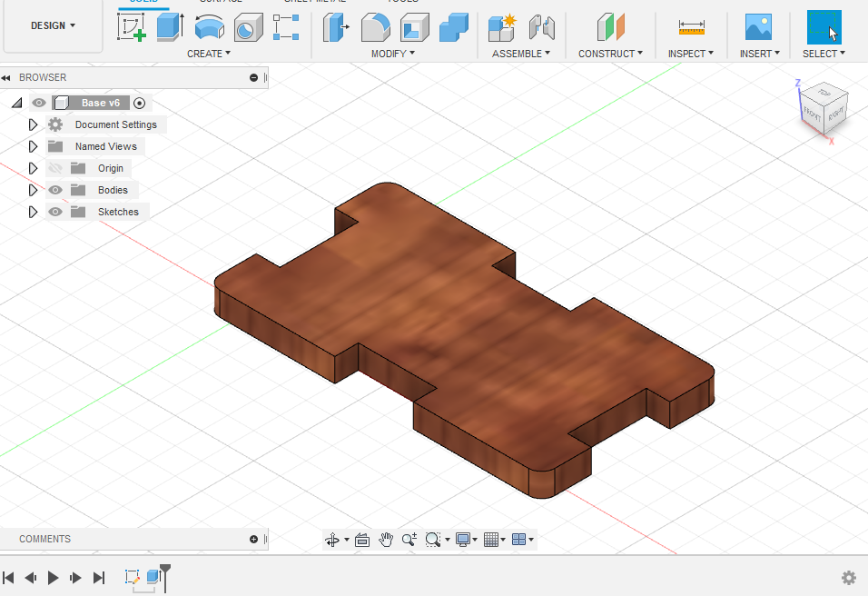This screenshot has width=868, height=596.
Task: Open the SELECT dropdown menu
Action: click(824, 54)
